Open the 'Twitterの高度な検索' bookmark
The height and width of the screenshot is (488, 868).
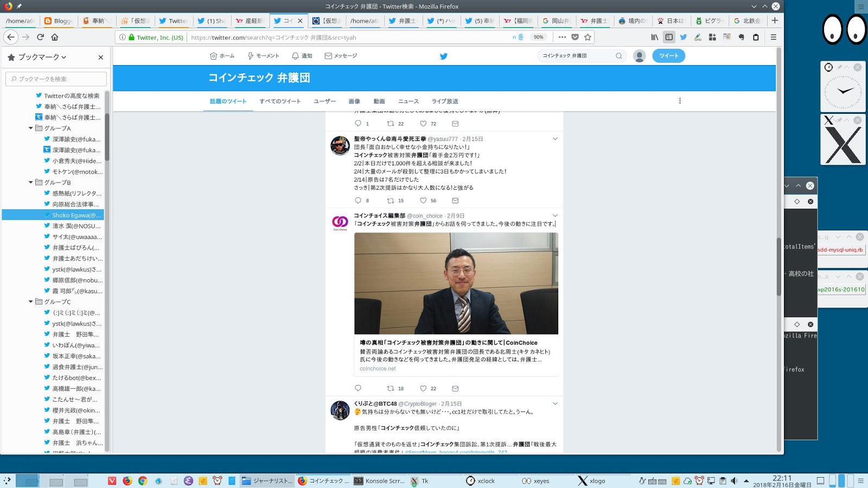67,96
